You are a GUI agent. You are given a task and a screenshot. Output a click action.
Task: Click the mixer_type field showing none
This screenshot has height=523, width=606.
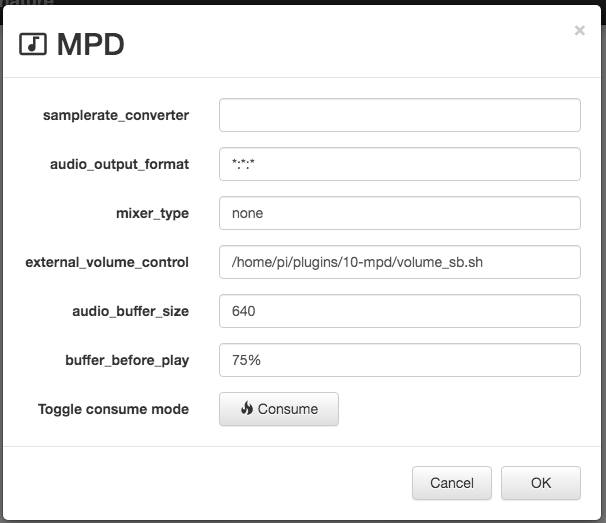tap(400, 213)
